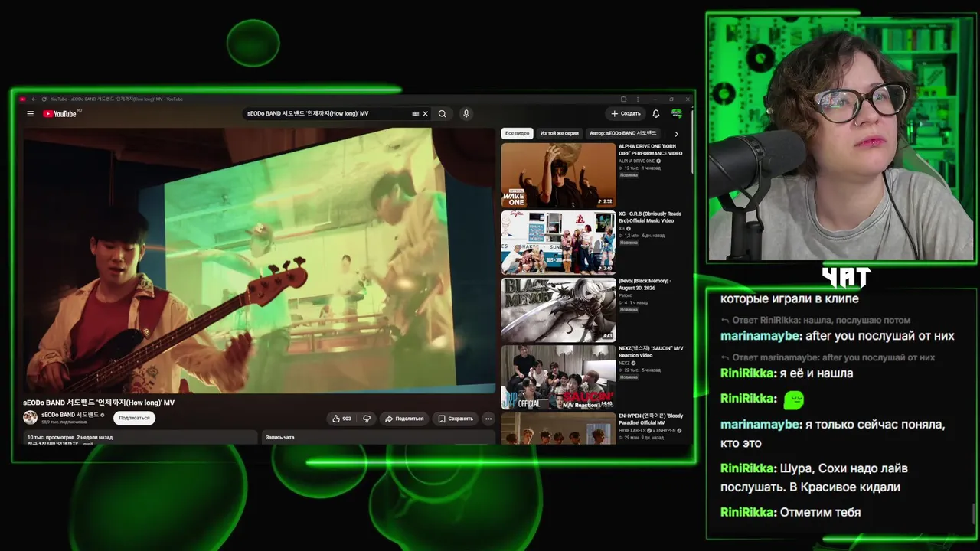Go to the YouTube home logo
The width and height of the screenshot is (980, 551).
(x=60, y=114)
